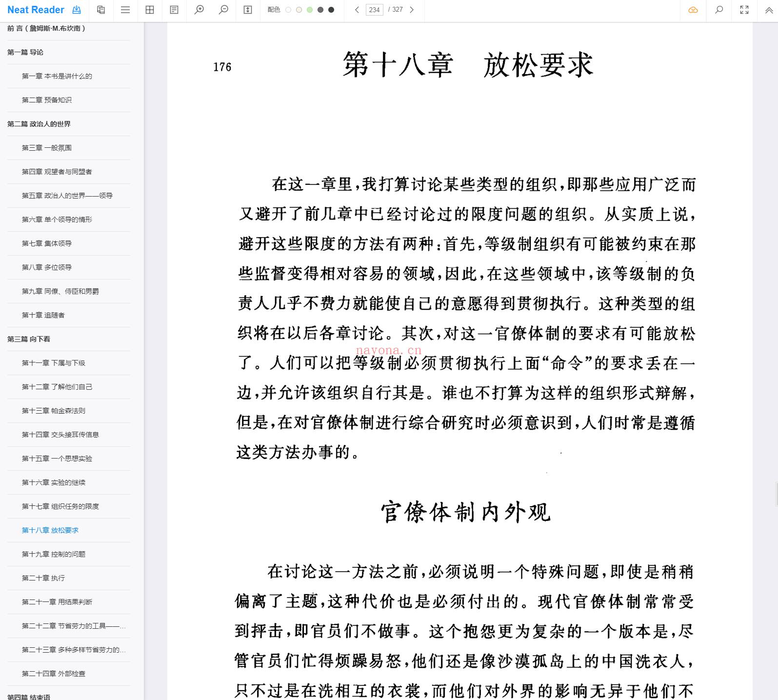Open 第二十一章 用结果判断
The image size is (778, 700).
[57, 602]
